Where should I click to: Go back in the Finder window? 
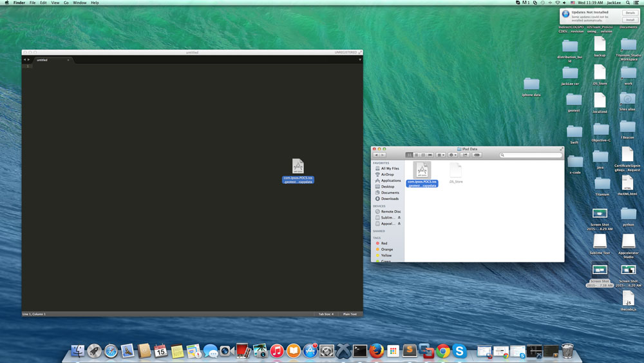pyautogui.click(x=376, y=155)
